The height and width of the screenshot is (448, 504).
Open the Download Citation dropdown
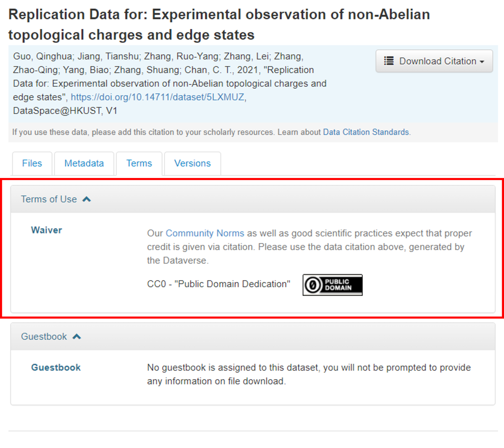(x=434, y=61)
